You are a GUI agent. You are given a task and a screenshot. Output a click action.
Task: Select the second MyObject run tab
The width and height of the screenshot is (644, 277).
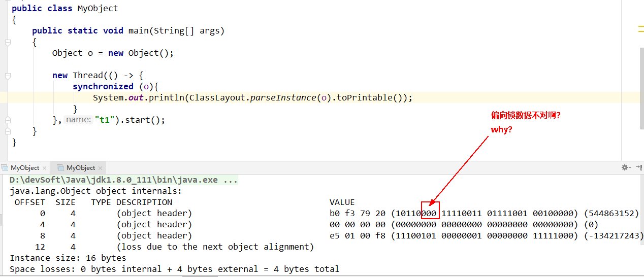[x=80, y=167]
